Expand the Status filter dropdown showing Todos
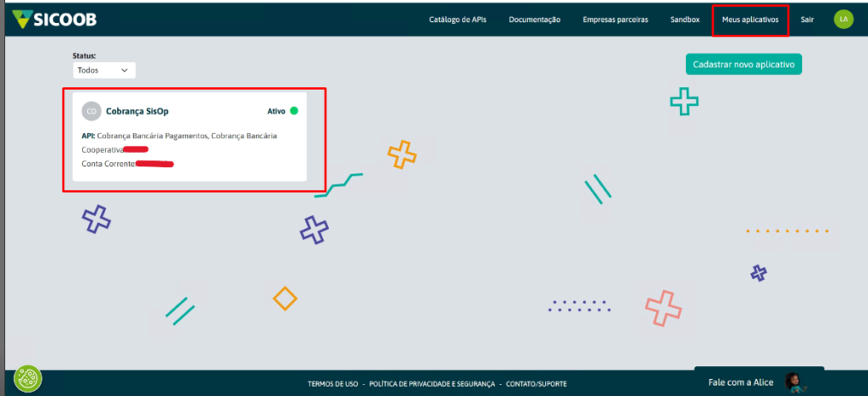The height and width of the screenshot is (396, 868). (103, 70)
